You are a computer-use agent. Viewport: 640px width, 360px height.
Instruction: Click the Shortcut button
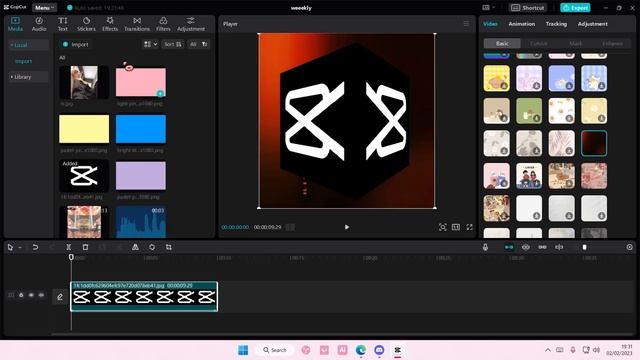[528, 7]
